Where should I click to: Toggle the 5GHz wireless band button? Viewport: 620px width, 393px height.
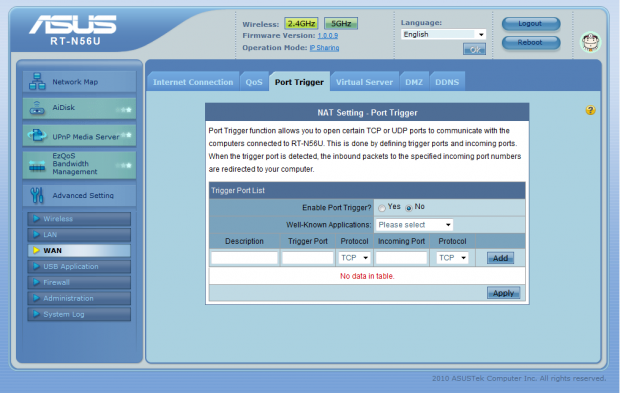341,23
